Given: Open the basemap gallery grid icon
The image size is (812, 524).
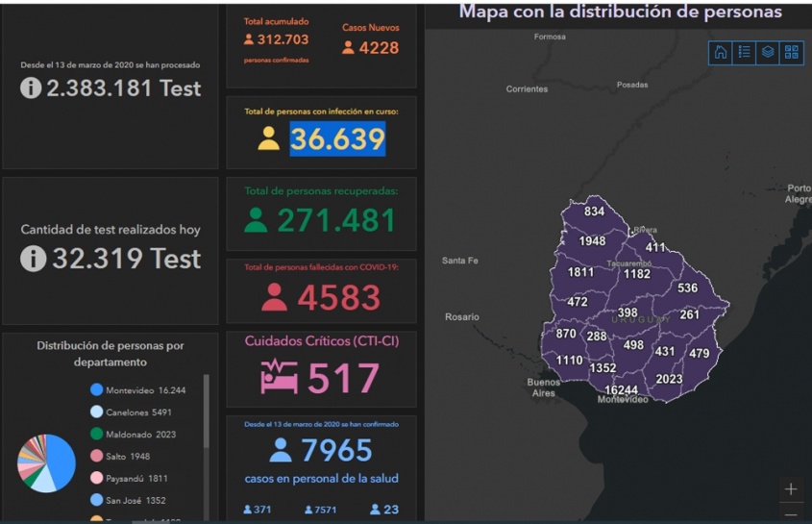Looking at the screenshot, I should click(791, 53).
